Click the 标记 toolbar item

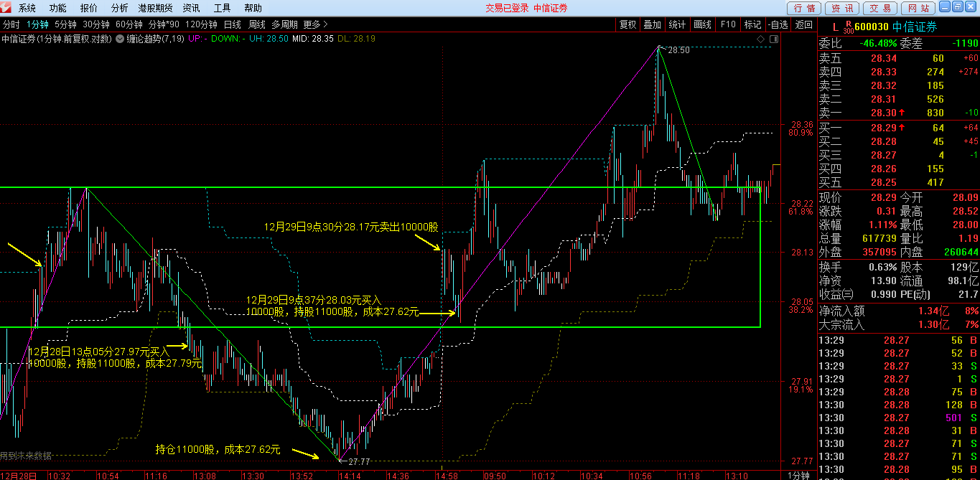click(x=752, y=24)
